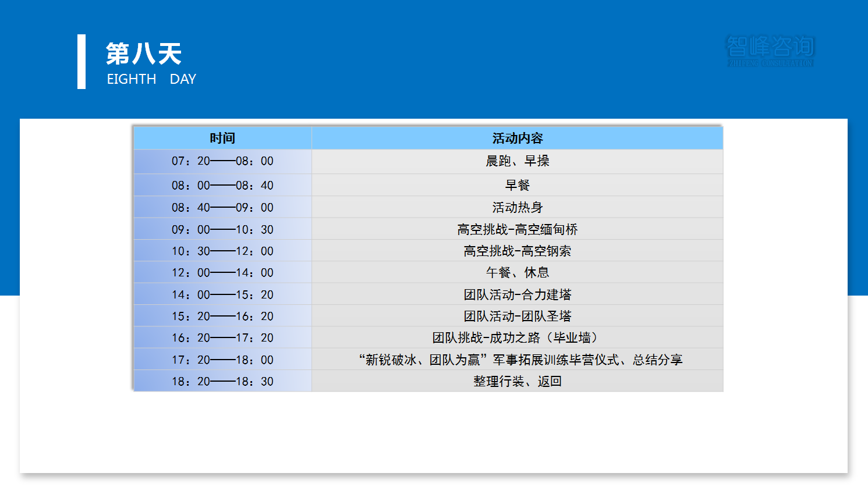
Task: Click the white vertical bar beside title
Action: (82, 62)
